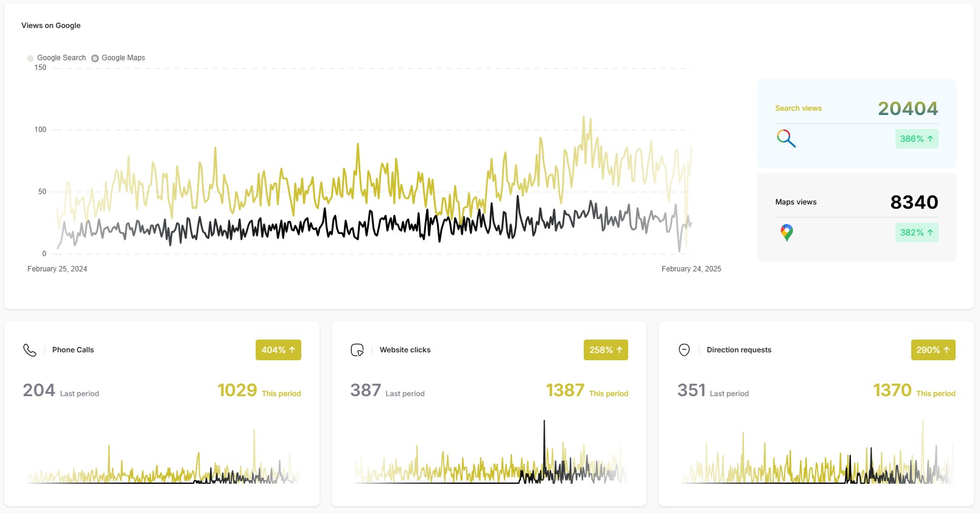
Task: Click the 1029 phone calls this period
Action: (237, 390)
